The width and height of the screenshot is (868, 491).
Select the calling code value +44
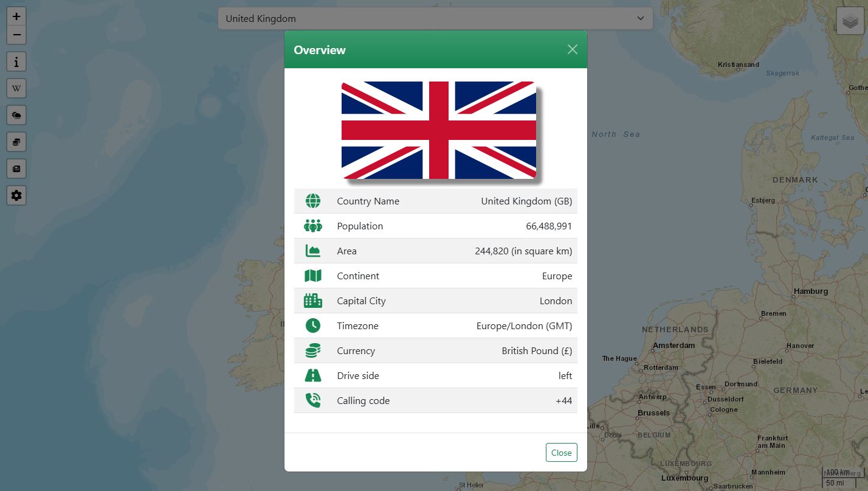coord(563,400)
